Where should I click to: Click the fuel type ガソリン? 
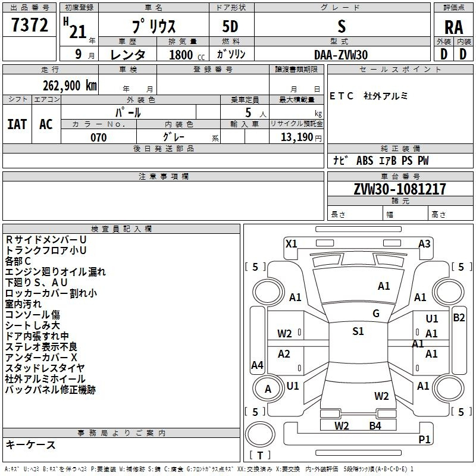point(231,54)
